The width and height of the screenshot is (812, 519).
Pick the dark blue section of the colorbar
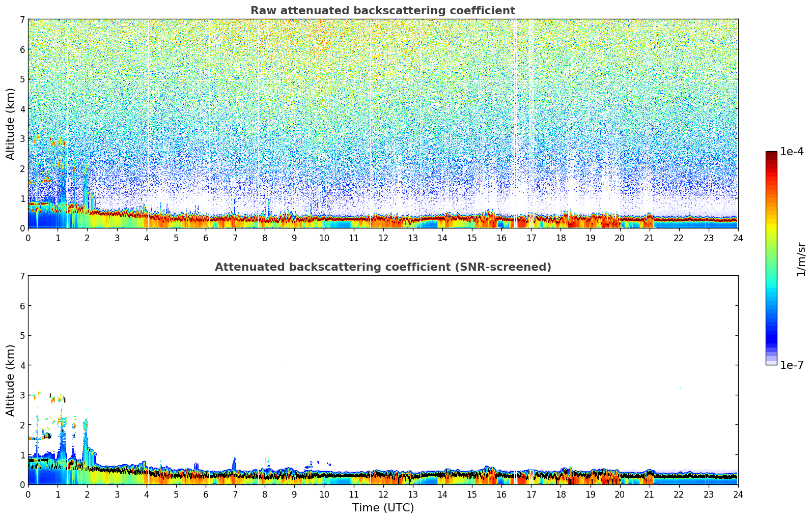pyautogui.click(x=771, y=336)
